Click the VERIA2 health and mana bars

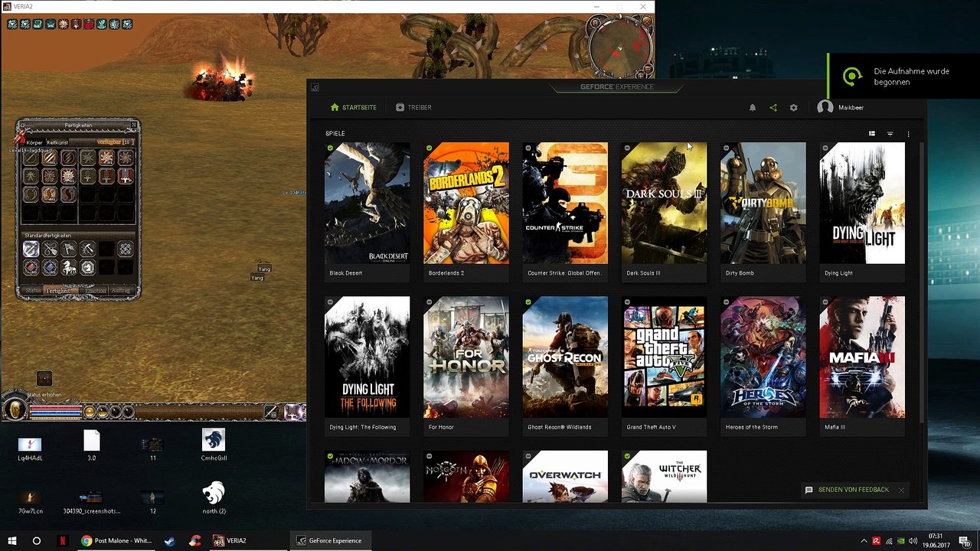tap(55, 412)
